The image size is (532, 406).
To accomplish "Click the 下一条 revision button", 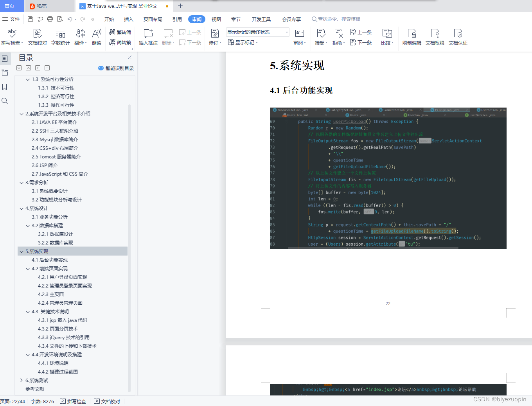I will point(361,43).
